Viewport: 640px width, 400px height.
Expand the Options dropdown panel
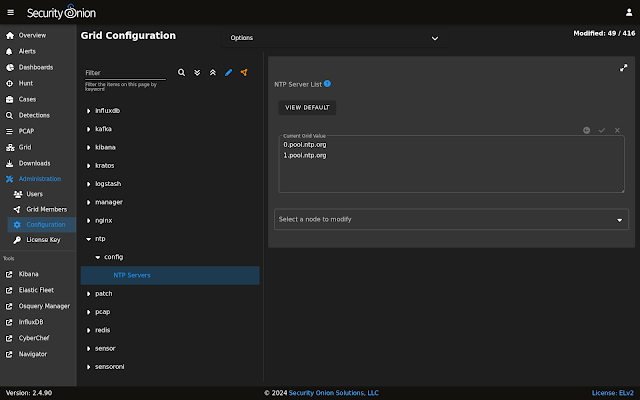[334, 38]
